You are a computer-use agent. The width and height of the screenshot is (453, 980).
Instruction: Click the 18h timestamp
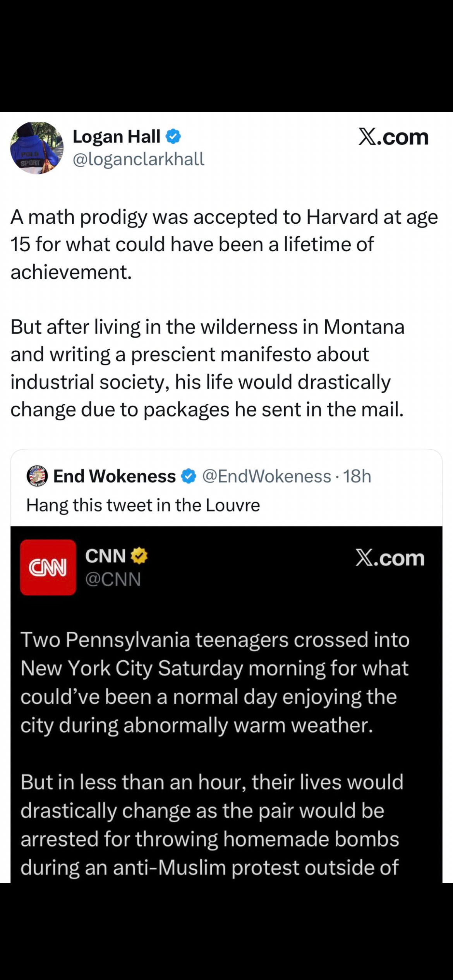(357, 476)
